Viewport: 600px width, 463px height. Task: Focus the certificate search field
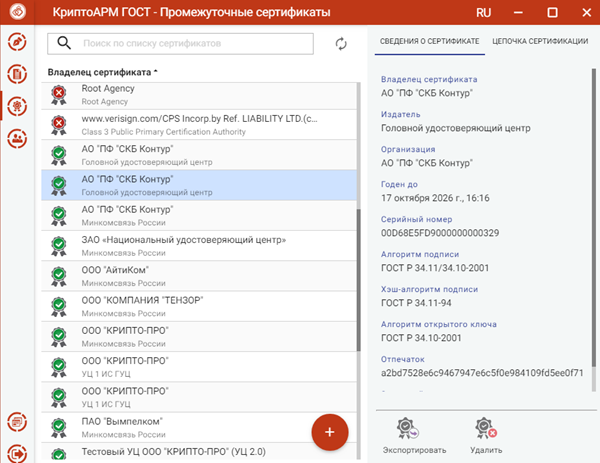click(x=180, y=44)
